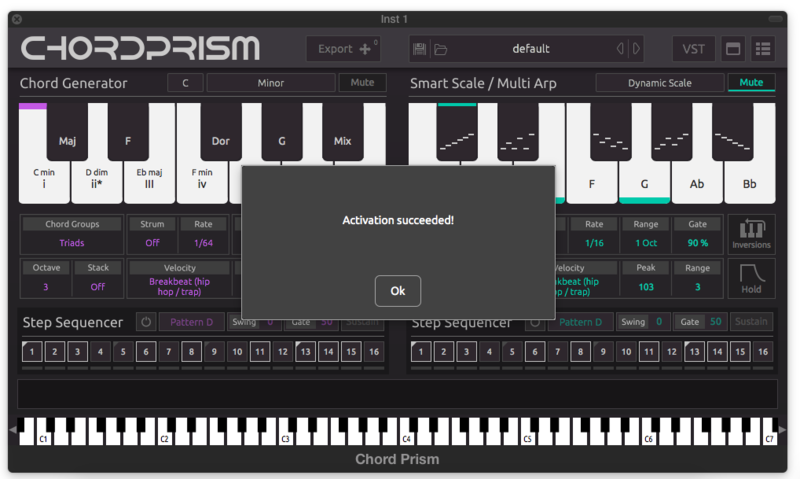The width and height of the screenshot is (800, 479).
Task: Click the C4 key on bottom keyboard
Action: click(407, 438)
